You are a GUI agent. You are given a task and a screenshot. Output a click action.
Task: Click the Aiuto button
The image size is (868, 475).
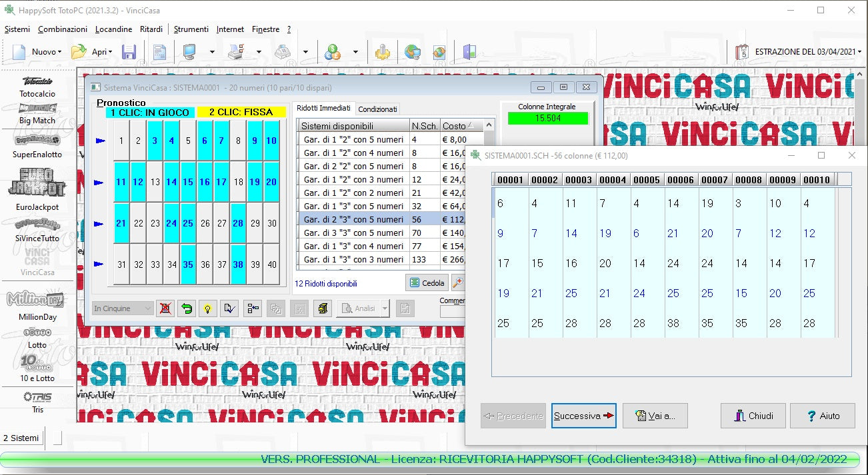tap(823, 416)
